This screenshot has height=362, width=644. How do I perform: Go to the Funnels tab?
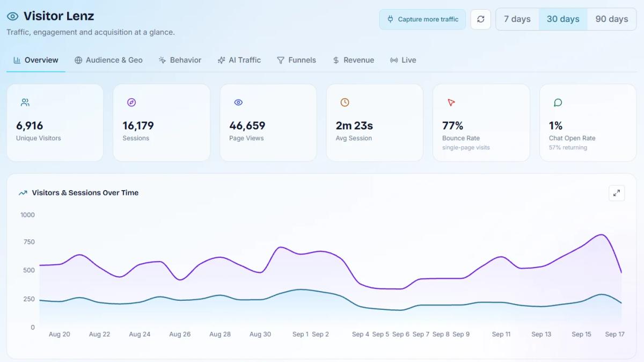296,60
